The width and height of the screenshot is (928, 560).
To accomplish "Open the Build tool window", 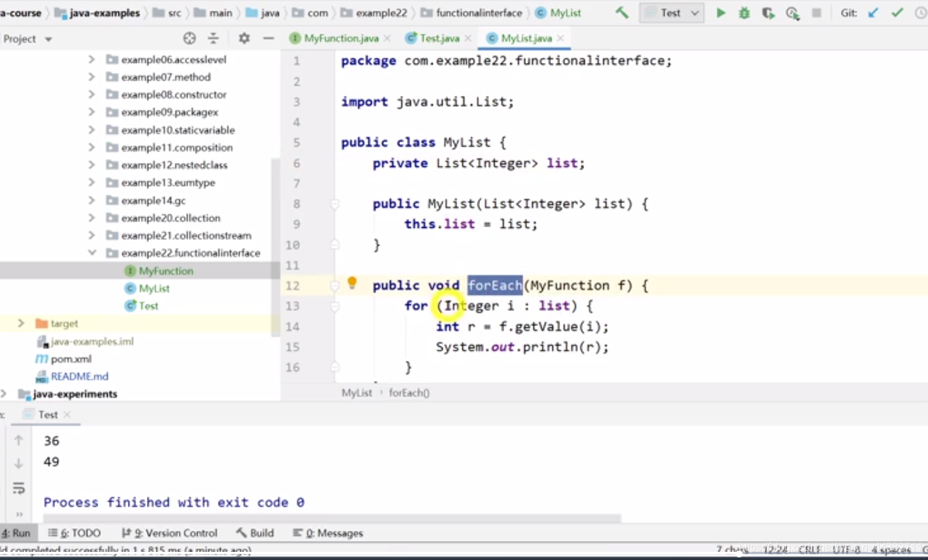I will click(255, 533).
